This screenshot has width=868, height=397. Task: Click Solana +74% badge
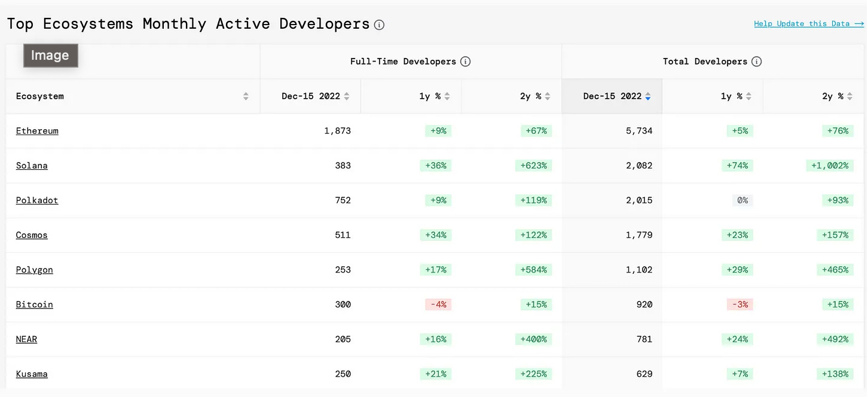737,166
